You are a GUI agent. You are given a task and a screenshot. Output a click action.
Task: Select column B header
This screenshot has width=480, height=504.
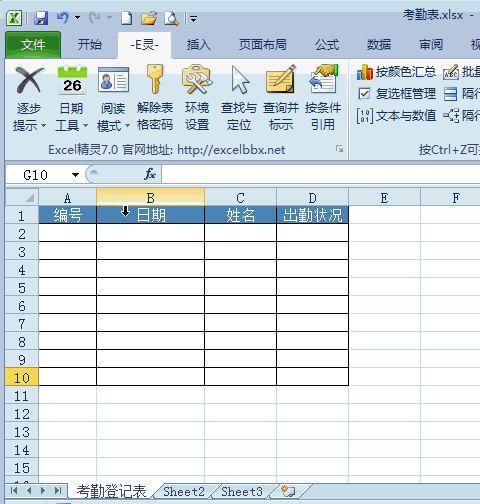(x=150, y=197)
